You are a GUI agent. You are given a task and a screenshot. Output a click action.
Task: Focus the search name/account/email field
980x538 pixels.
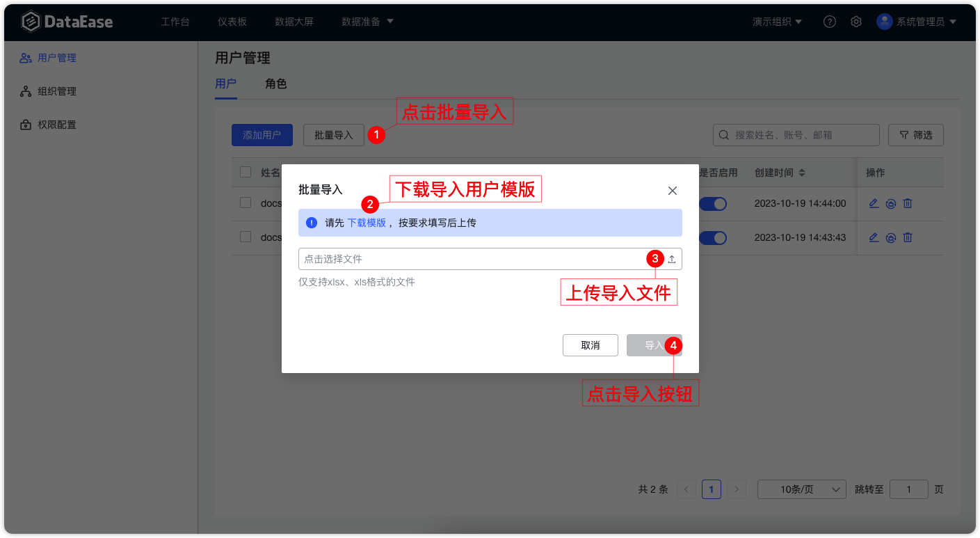point(796,135)
